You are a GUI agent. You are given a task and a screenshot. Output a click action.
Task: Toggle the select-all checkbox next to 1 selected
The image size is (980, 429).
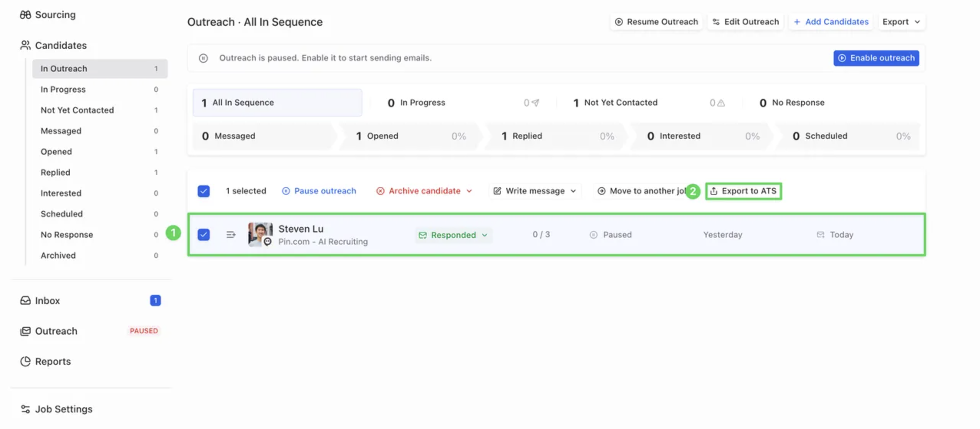[204, 191]
